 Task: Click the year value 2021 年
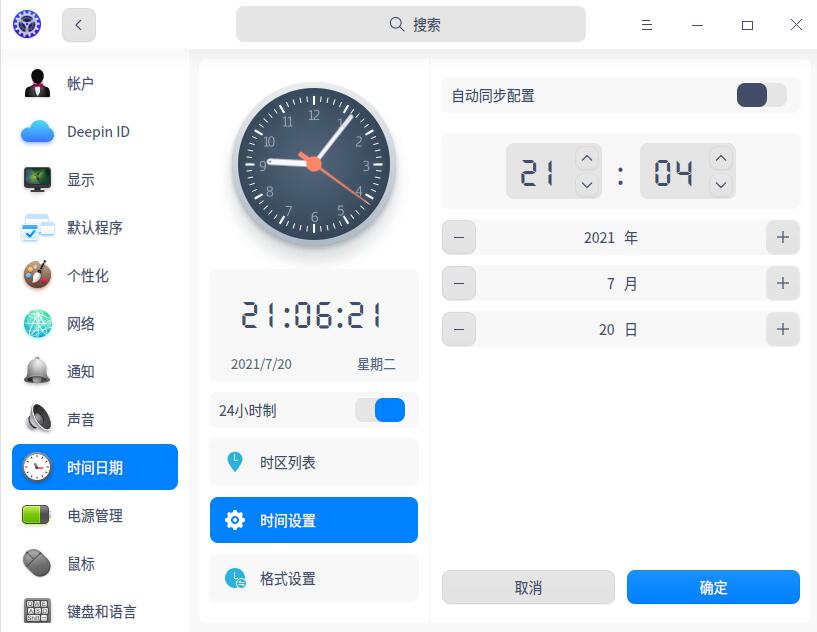(x=611, y=238)
